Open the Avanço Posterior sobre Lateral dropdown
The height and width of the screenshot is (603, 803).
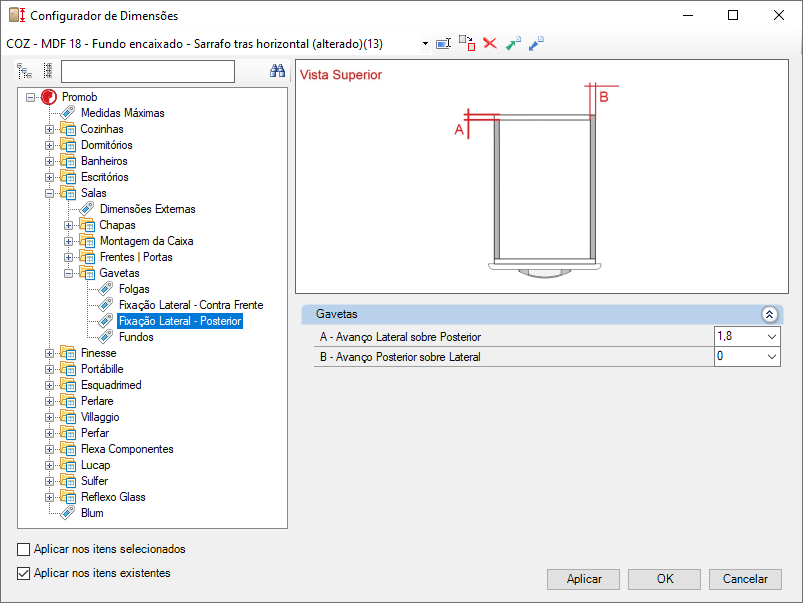[x=772, y=357]
